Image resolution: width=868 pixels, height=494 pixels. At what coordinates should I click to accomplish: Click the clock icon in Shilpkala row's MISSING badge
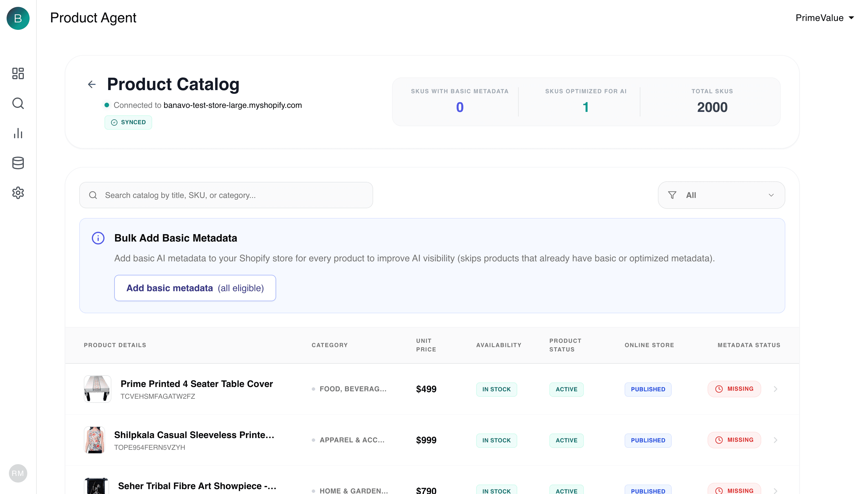[719, 440]
